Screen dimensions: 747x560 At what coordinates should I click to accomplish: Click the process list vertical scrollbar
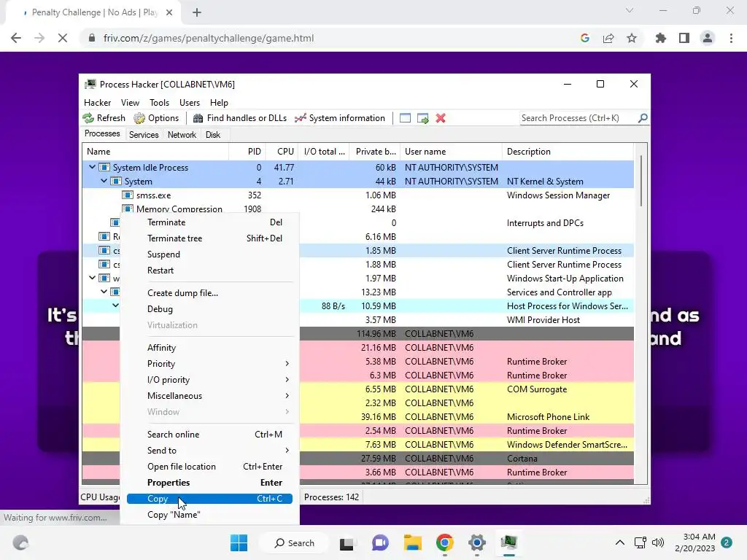coord(641,181)
